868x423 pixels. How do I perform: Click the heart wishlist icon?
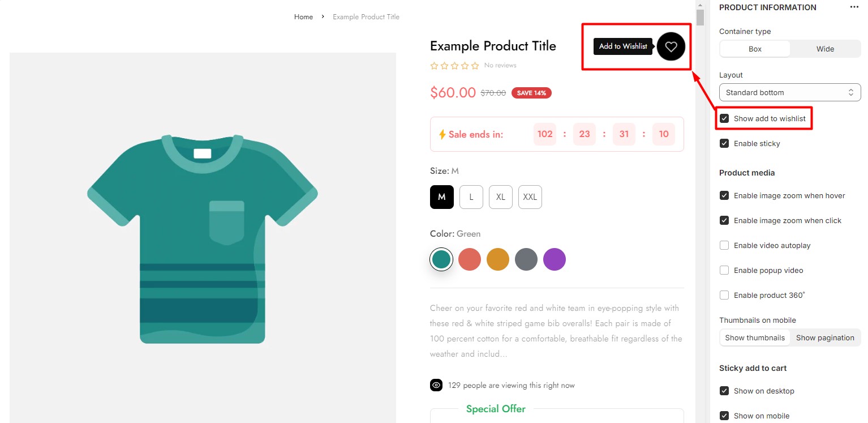coord(671,47)
